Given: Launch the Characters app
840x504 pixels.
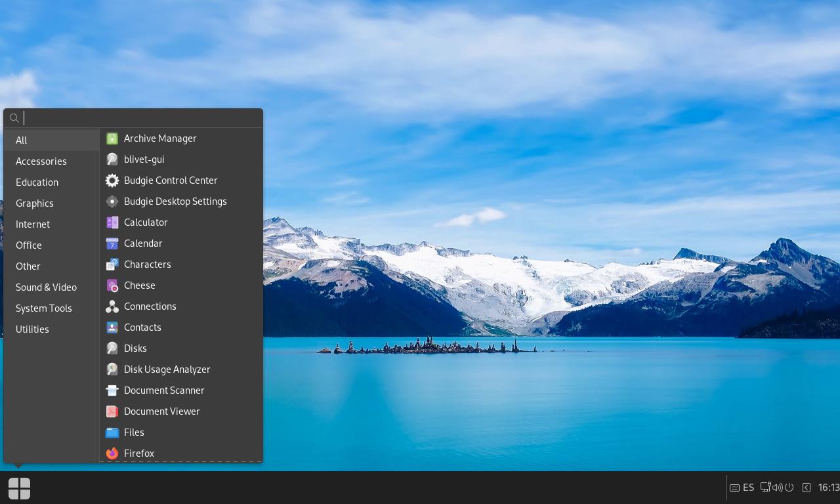Looking at the screenshot, I should [180, 264].
